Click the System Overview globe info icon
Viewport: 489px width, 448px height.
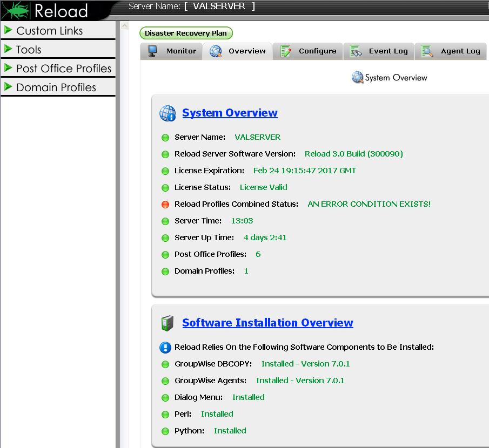click(168, 113)
